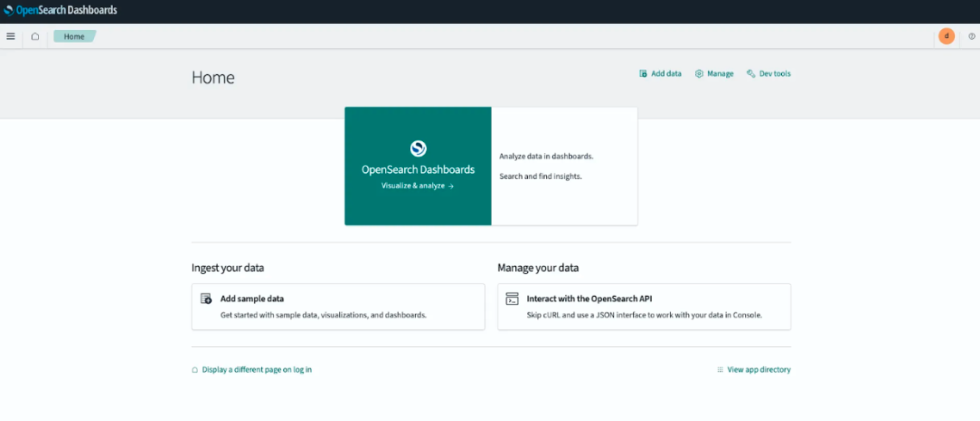Click the console icon for OpenSearch API

pyautogui.click(x=512, y=299)
